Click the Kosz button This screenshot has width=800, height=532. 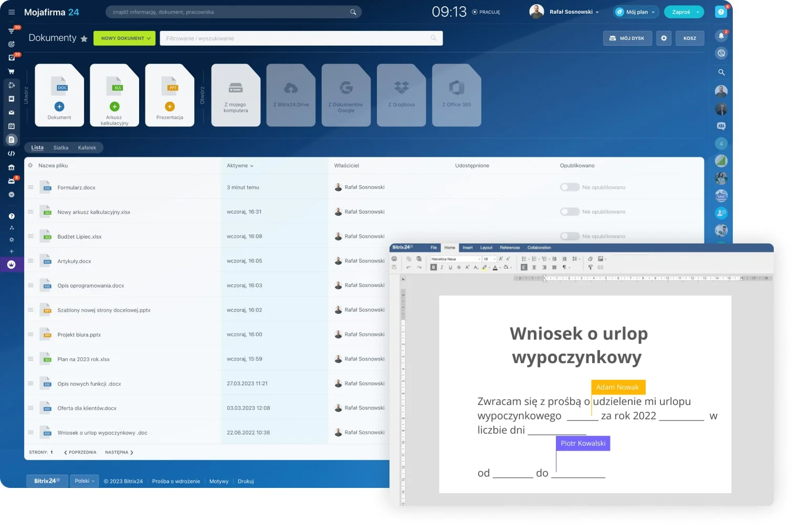[x=690, y=38]
